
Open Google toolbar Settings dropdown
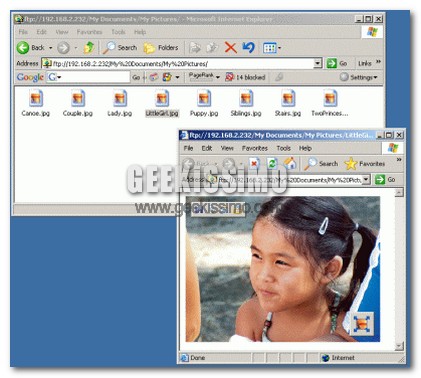[x=359, y=77]
